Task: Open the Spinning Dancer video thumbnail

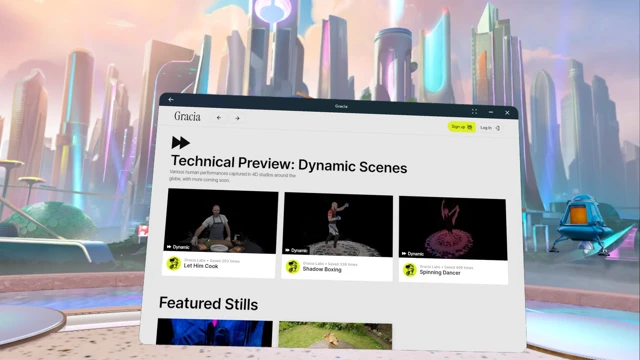Action: 453,228
